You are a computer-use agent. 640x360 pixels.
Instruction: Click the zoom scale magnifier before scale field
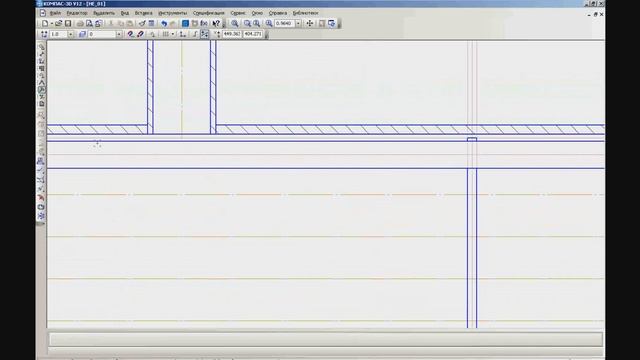(x=269, y=24)
